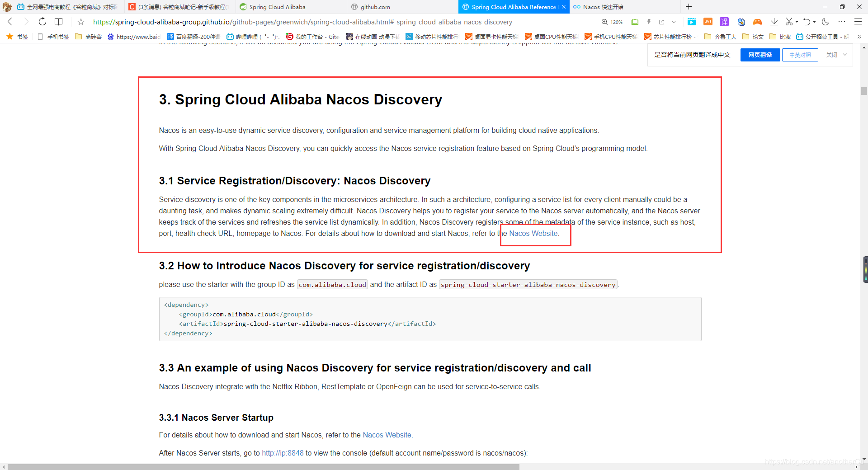Toggle night mode moon icon
Screen dimensions: 868x470
point(826,22)
